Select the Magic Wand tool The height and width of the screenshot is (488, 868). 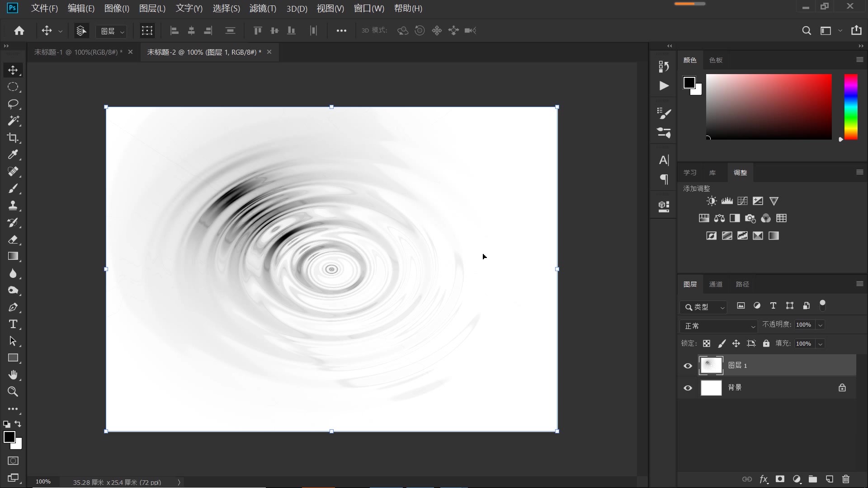click(13, 121)
